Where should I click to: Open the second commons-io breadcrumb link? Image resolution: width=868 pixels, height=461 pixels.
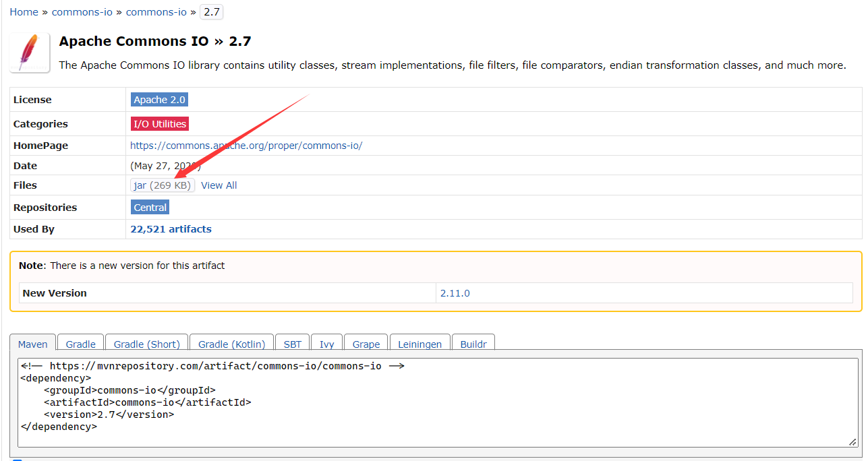[156, 12]
